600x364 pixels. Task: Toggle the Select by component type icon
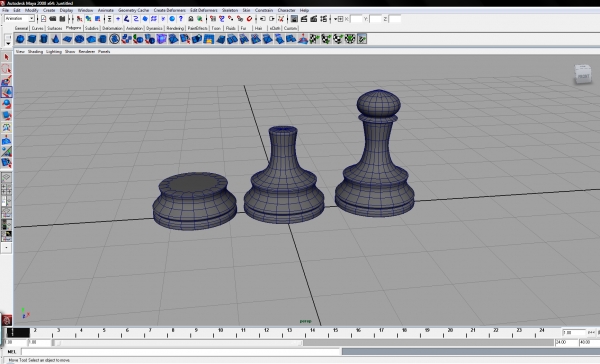pos(98,19)
